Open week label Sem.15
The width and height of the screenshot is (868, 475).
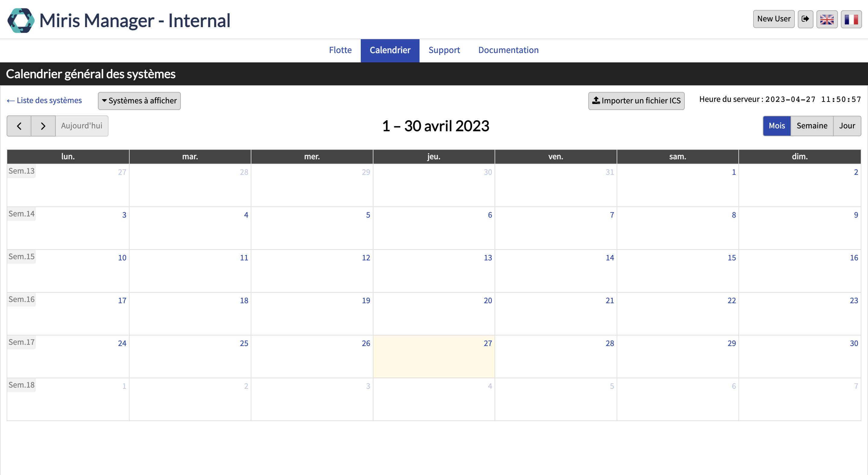pos(21,257)
